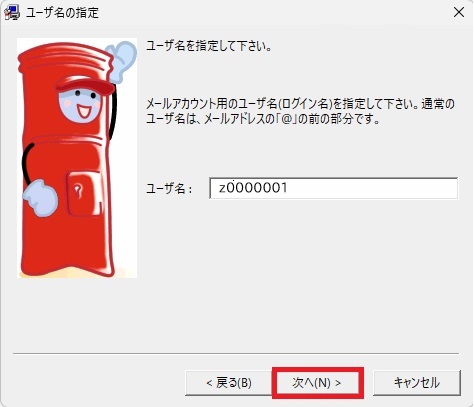Image resolution: width=474 pixels, height=407 pixels.
Task: Click the mascot's black arm on the right side
Action: click(x=113, y=112)
